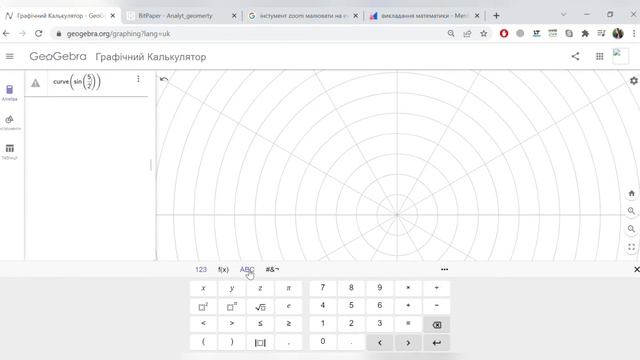Open the browser extensions puzzle icon
The width and height of the screenshot is (640, 360).
point(585,34)
